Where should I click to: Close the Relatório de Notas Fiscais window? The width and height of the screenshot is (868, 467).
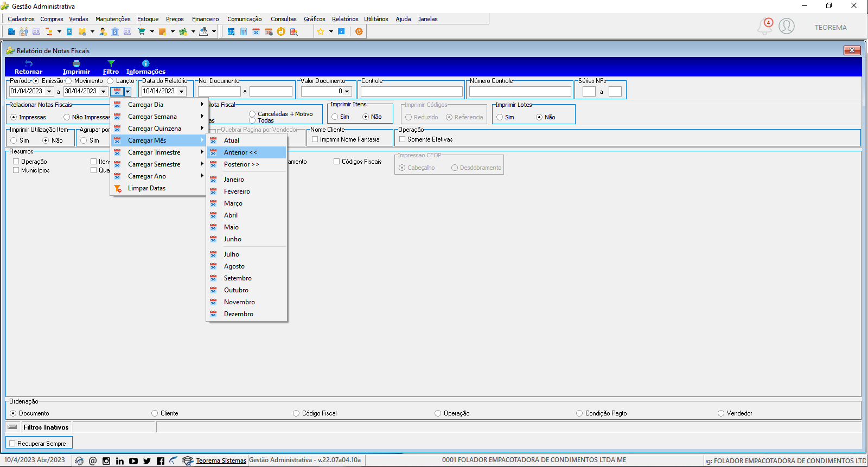pos(852,50)
